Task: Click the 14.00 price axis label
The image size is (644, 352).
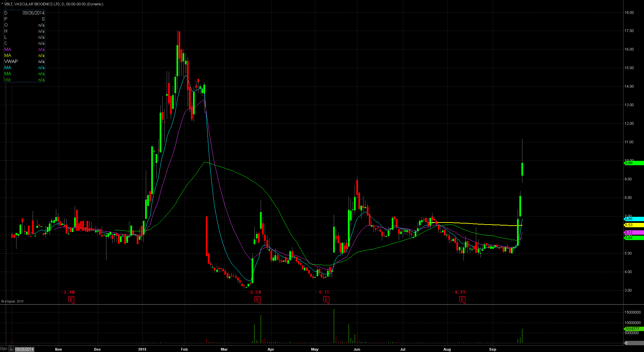Action: 629,86
